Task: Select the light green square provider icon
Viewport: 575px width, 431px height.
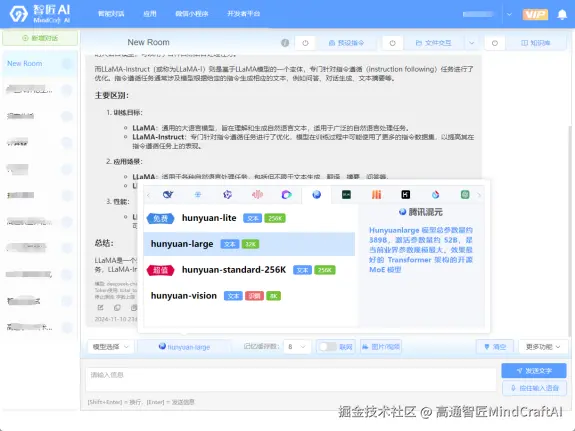Action: (x=465, y=194)
